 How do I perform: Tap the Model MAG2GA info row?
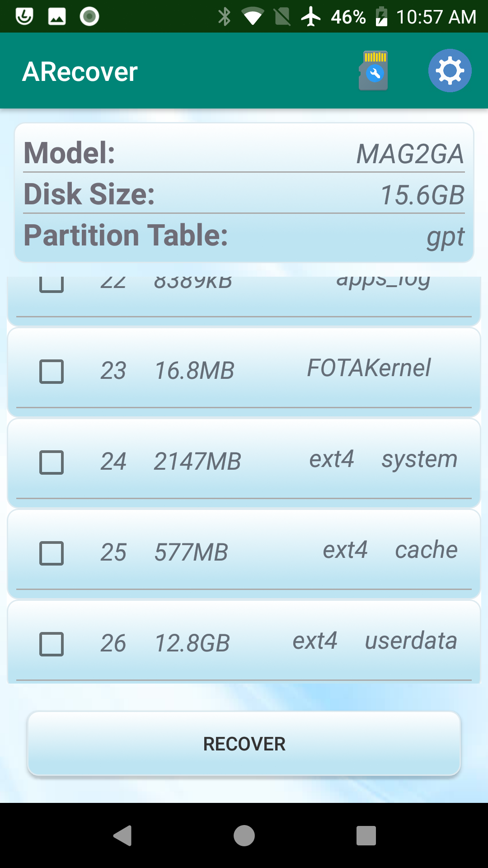[244, 153]
